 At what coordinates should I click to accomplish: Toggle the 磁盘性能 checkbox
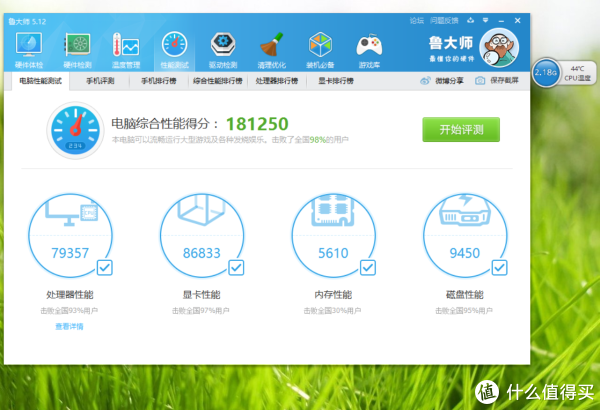click(499, 268)
